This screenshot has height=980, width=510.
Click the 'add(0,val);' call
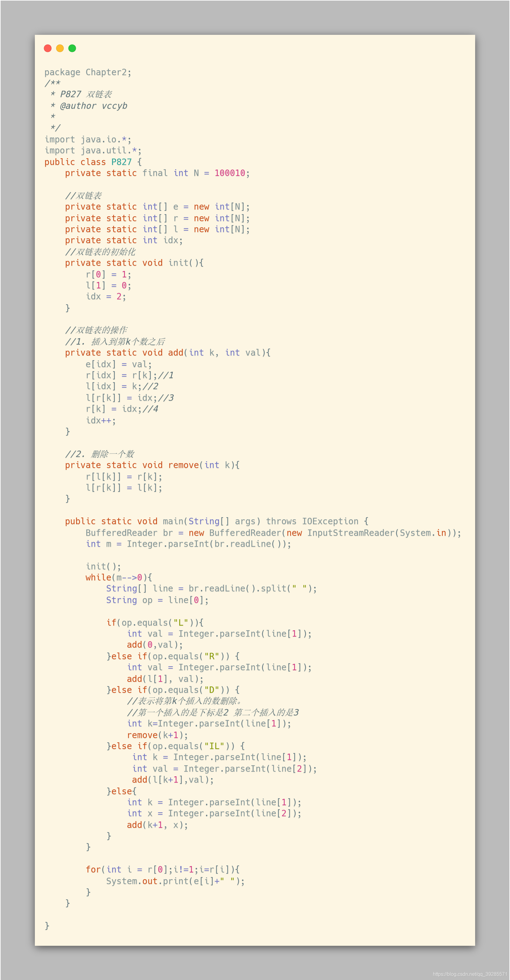[155, 645]
